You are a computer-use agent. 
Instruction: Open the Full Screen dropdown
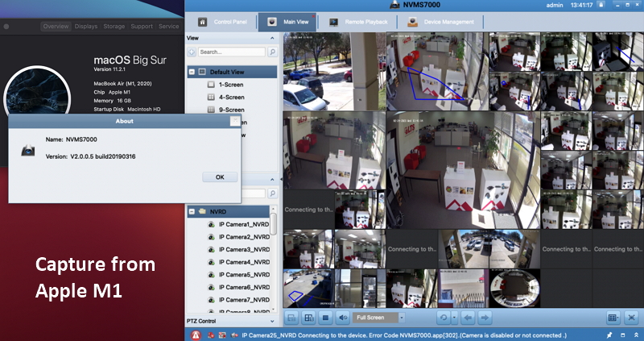[384, 318]
